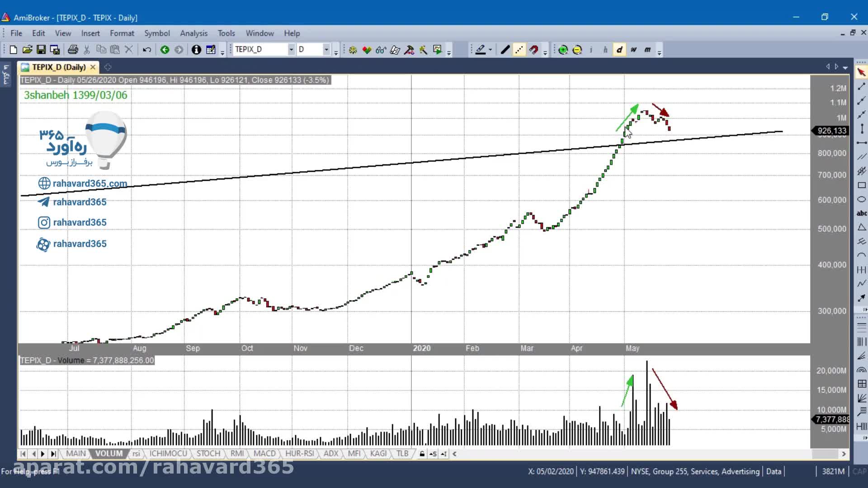Select the rectangle drawing tool
868x488 pixels.
[862, 185]
